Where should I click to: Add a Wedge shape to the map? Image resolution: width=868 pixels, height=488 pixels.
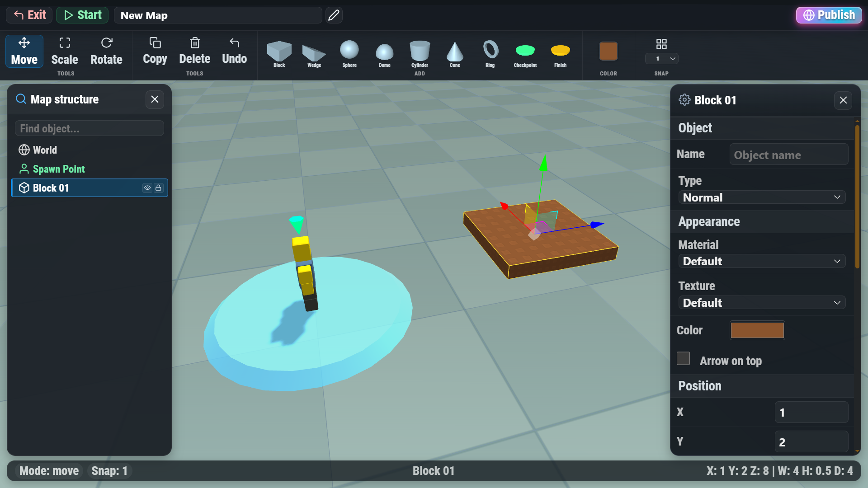(x=313, y=54)
